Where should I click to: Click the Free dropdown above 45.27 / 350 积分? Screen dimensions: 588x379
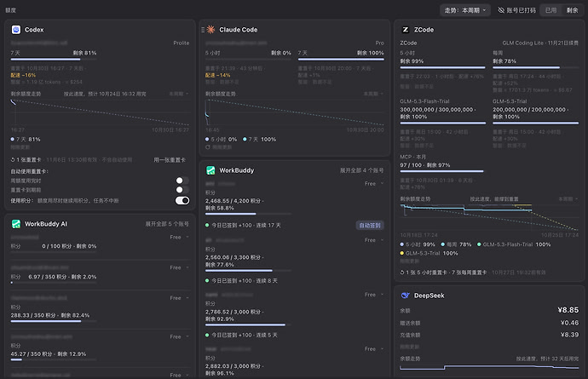point(179,336)
